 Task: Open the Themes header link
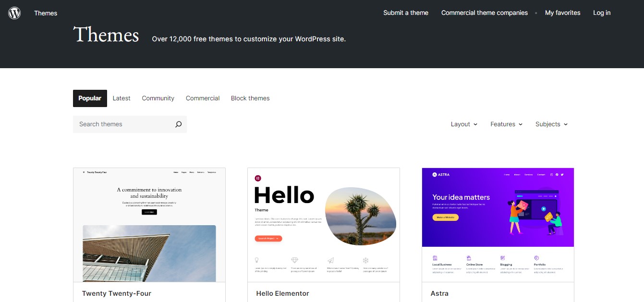(x=46, y=13)
